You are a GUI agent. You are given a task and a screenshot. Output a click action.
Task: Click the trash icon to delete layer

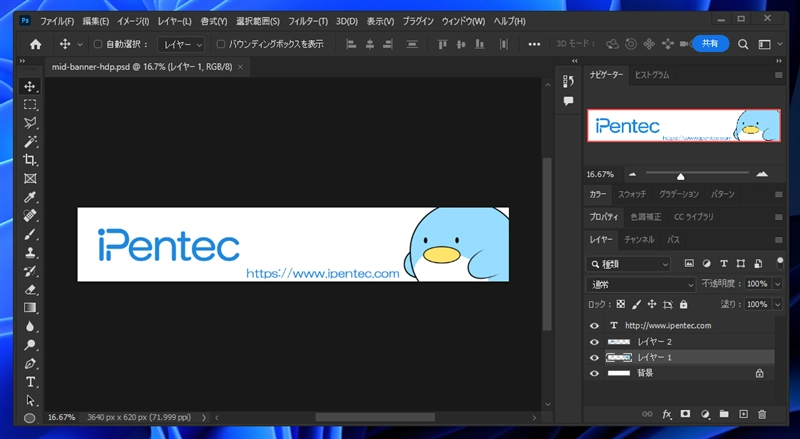761,414
